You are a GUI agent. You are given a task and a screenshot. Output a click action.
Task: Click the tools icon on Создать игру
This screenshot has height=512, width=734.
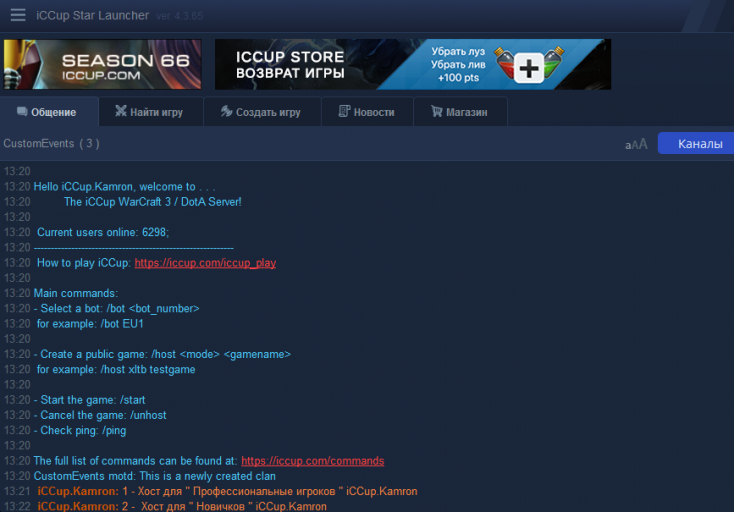[227, 111]
